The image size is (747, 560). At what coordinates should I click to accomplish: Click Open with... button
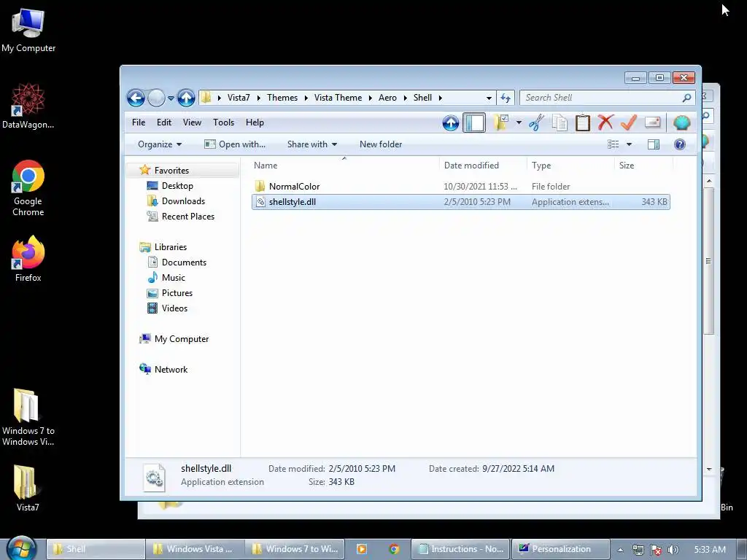pos(234,144)
